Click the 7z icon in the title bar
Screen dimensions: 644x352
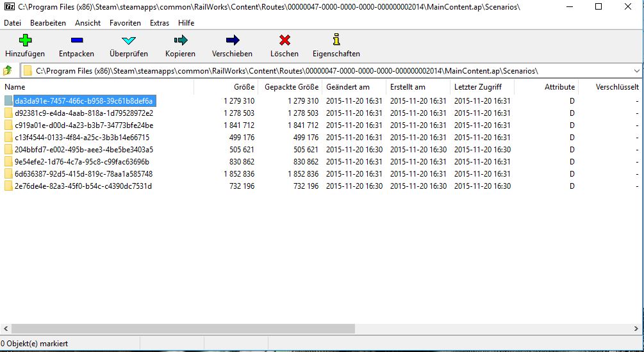(10, 7)
